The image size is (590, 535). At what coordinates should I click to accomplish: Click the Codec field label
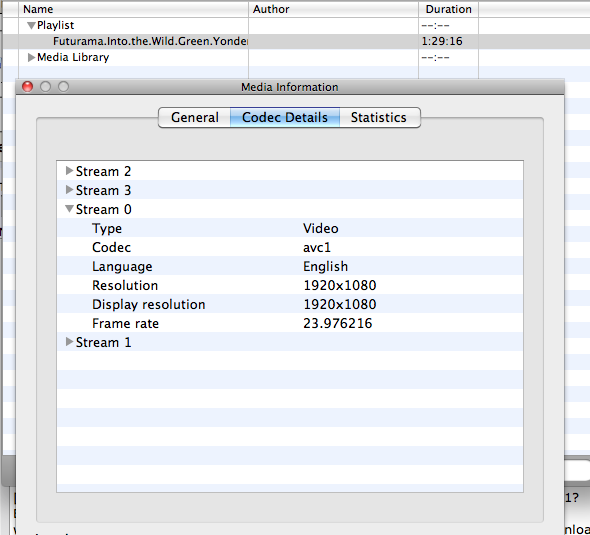pyautogui.click(x=111, y=247)
